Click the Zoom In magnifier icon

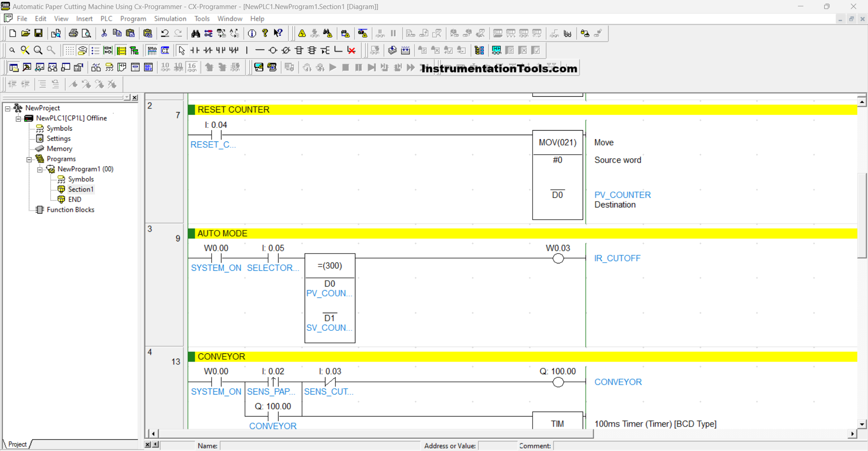[x=38, y=50]
